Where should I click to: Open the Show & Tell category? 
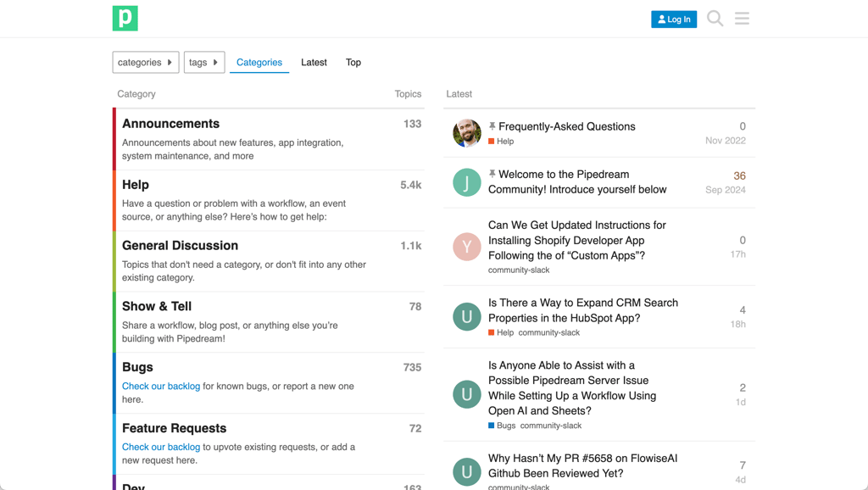click(157, 306)
